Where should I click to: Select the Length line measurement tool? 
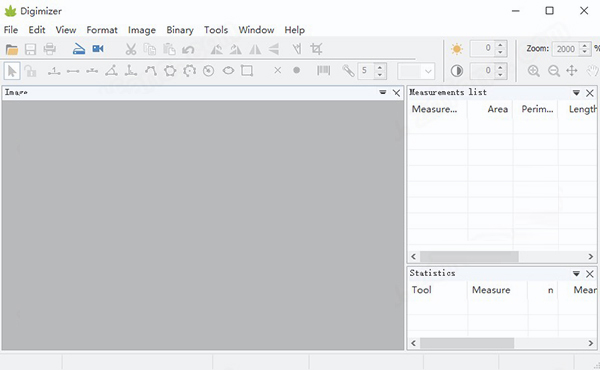[73, 71]
